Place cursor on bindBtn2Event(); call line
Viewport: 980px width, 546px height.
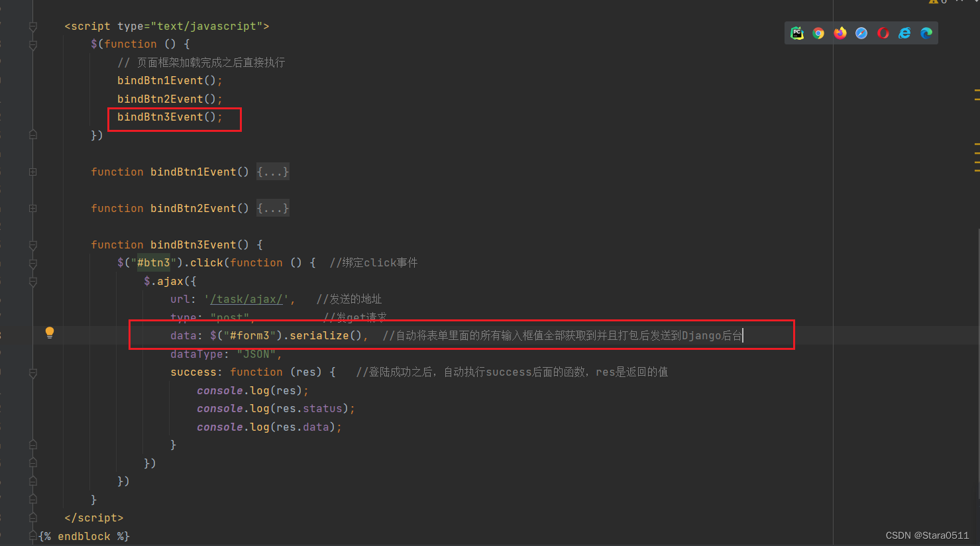click(x=170, y=99)
